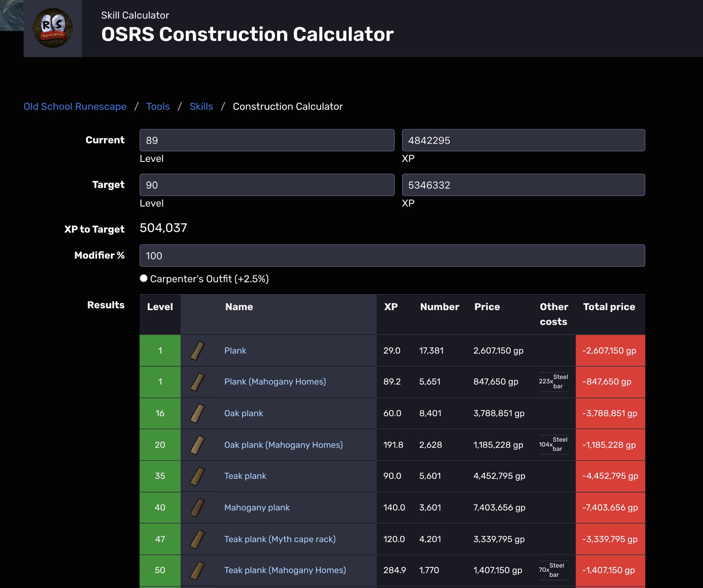
Task: Click the Mahogany plank item icon
Action: (x=198, y=508)
